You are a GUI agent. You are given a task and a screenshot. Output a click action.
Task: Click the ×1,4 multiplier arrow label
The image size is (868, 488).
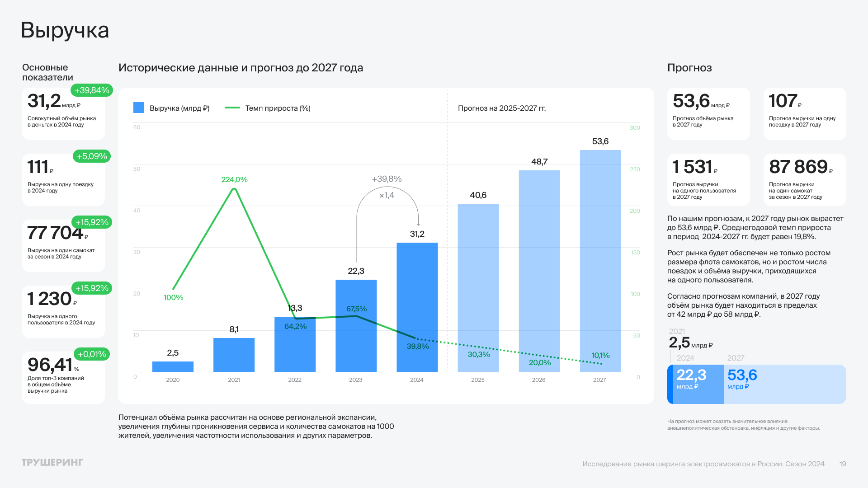[x=387, y=196]
